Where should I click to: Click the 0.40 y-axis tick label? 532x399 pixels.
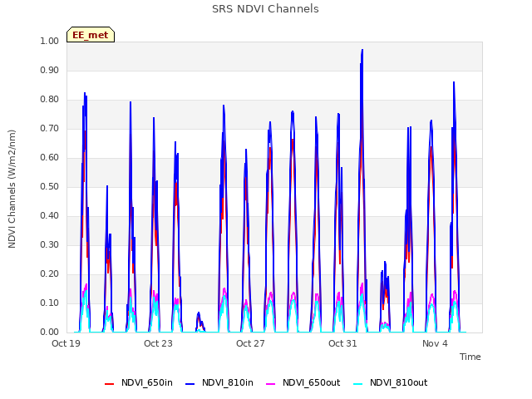[x=50, y=216]
